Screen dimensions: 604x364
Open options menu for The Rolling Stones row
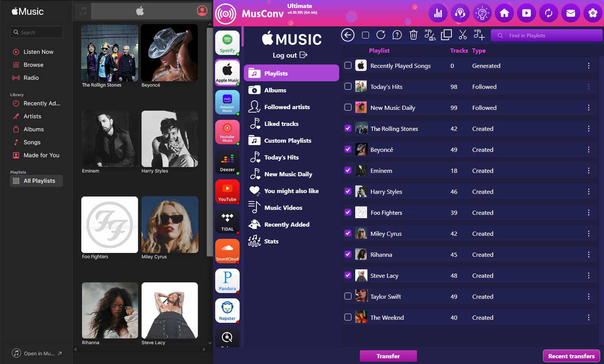click(x=589, y=128)
